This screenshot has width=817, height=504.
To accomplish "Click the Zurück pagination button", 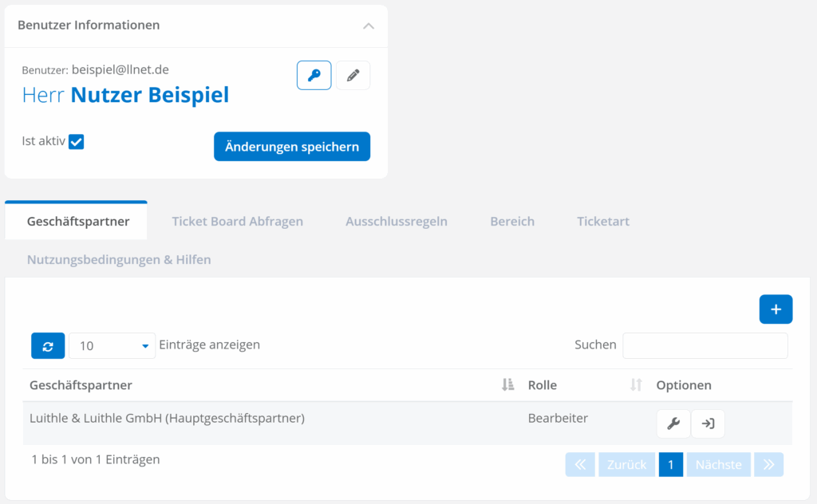I will 626,465.
